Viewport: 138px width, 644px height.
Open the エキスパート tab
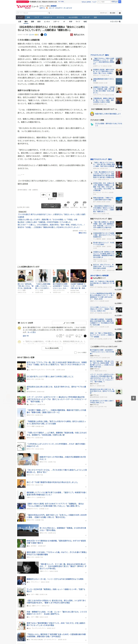click(x=48, y=17)
